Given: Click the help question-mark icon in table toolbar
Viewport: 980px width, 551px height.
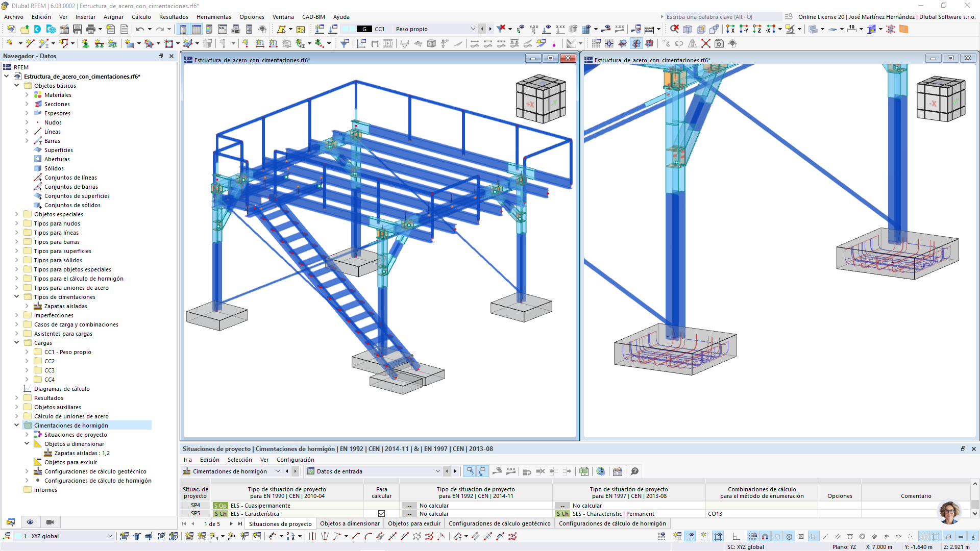Looking at the screenshot, I should click(x=634, y=471).
